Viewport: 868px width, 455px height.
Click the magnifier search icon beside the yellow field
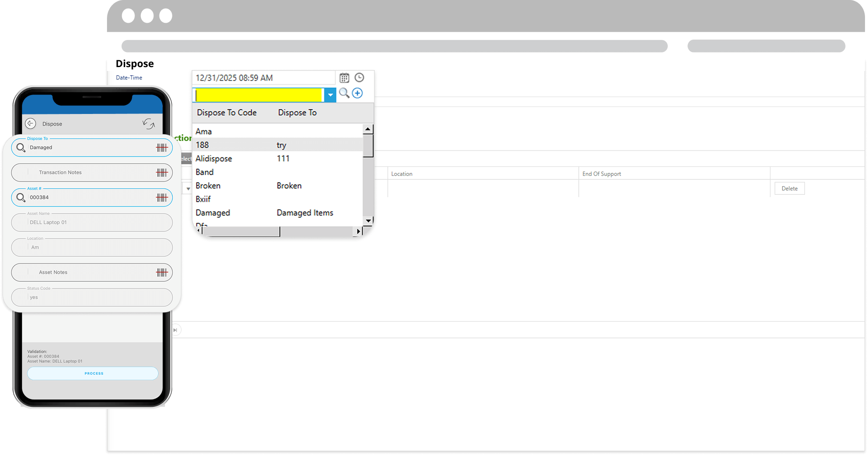pyautogui.click(x=344, y=93)
